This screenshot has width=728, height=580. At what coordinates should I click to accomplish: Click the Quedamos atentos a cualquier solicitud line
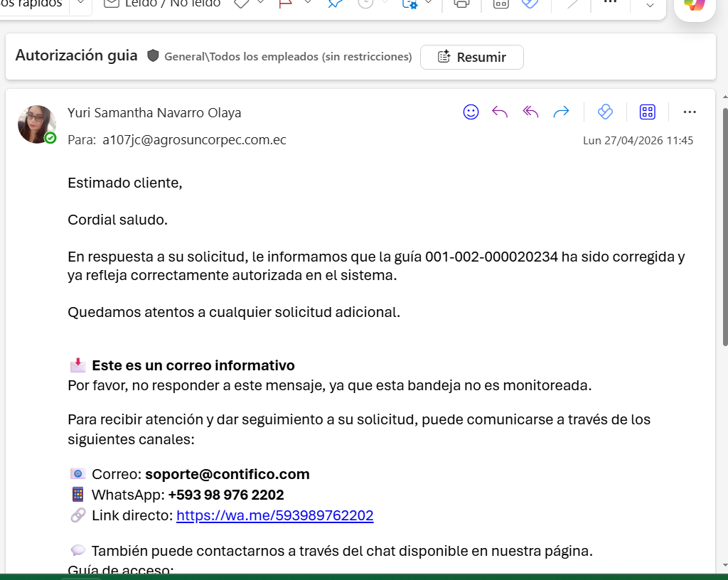[x=233, y=312]
